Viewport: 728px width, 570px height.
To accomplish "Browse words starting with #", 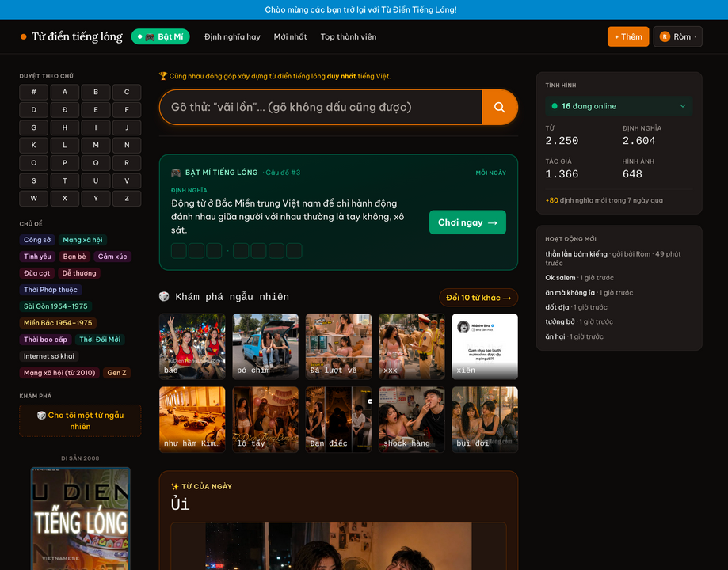I will coord(33,92).
